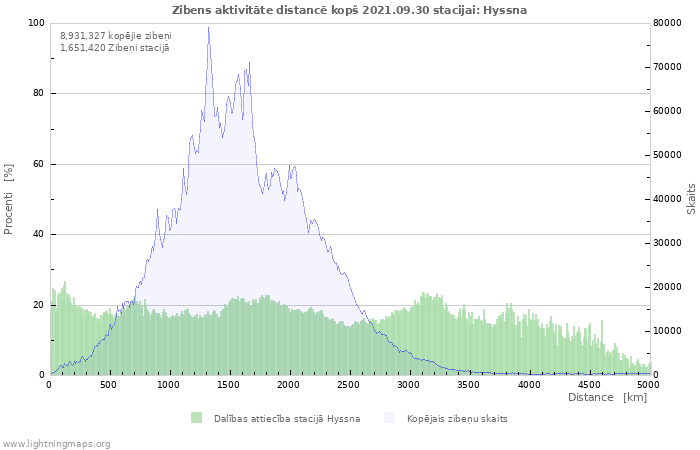The image size is (700, 450).
Task: Click the lavender total lightning count legend swatch
Action: click(x=390, y=418)
